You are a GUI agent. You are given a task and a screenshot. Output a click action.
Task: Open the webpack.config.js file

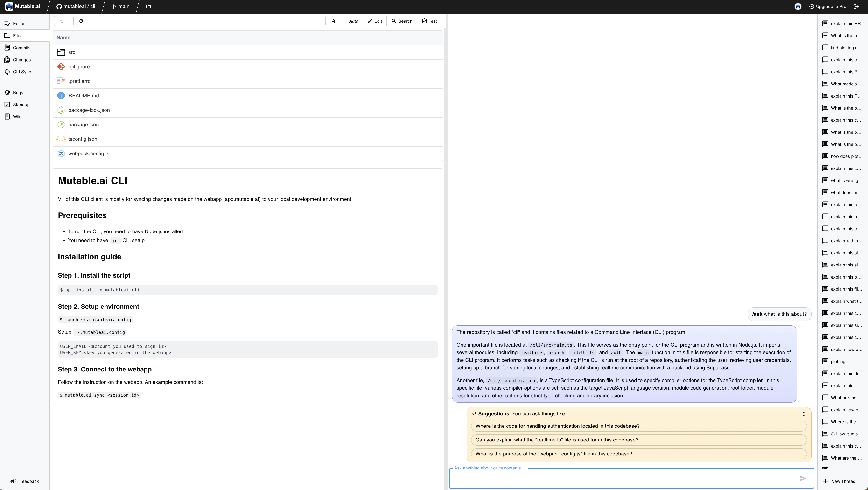pyautogui.click(x=248, y=154)
